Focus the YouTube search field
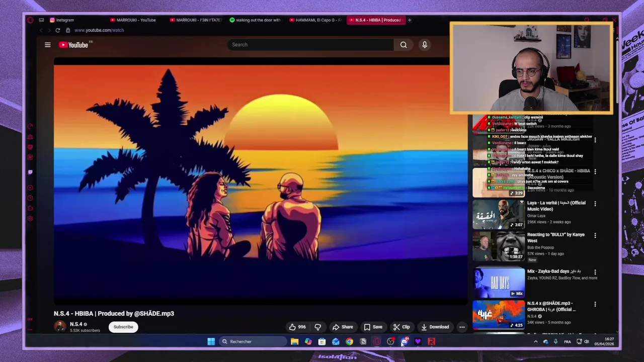Viewport: 644px width, 362px height. (310, 45)
